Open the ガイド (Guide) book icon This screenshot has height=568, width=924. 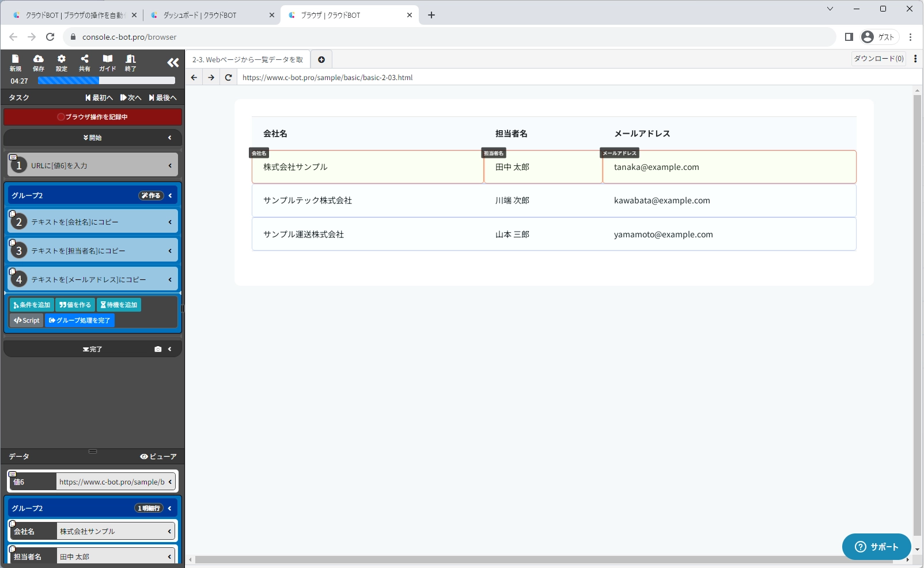(108, 63)
